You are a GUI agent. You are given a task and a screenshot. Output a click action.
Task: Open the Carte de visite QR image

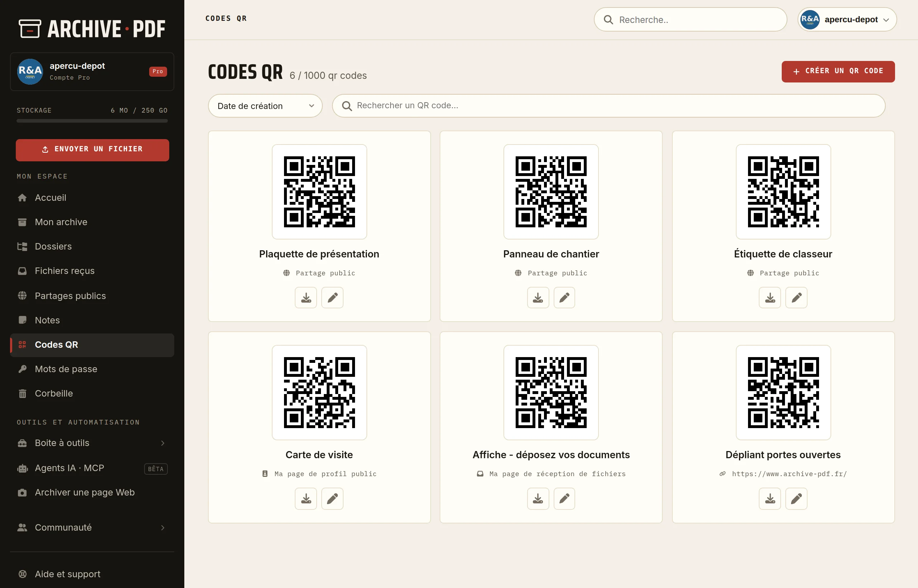(319, 393)
